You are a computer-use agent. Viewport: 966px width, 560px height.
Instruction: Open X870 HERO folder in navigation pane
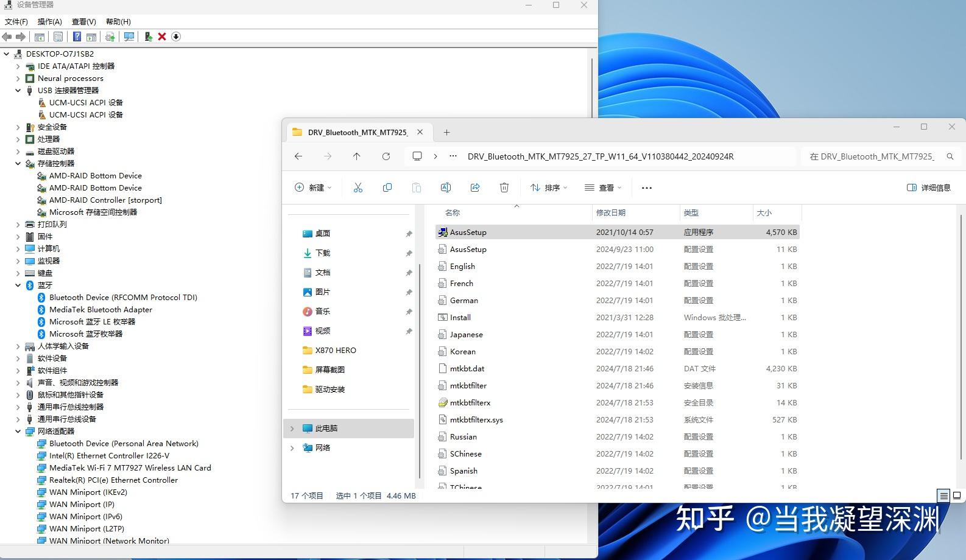pyautogui.click(x=335, y=350)
